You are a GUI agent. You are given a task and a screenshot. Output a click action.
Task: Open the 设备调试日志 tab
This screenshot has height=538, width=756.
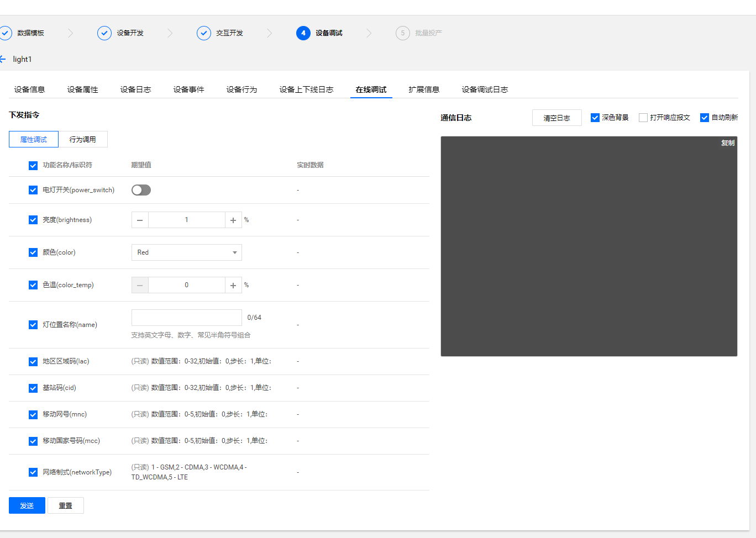(x=485, y=89)
